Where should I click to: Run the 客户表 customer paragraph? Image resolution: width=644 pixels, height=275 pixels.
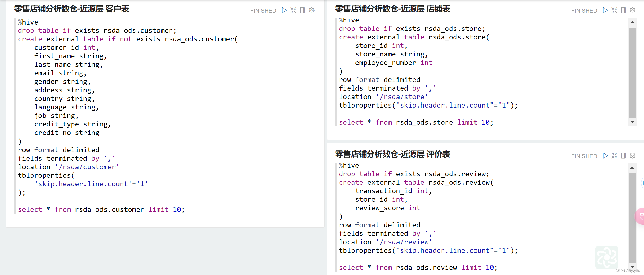click(x=284, y=10)
